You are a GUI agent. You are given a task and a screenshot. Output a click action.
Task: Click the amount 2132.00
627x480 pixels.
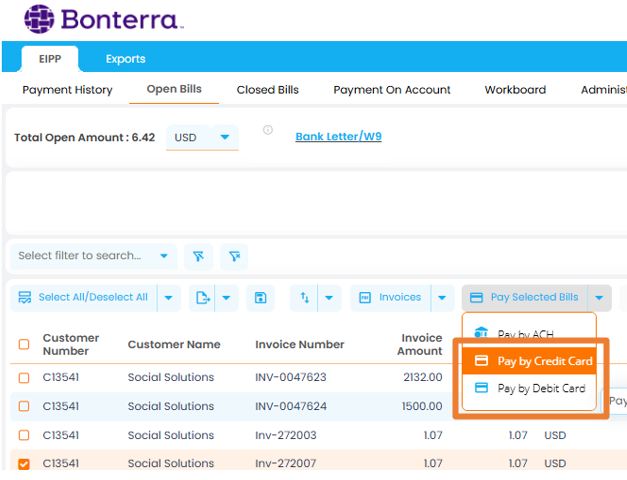(x=423, y=377)
